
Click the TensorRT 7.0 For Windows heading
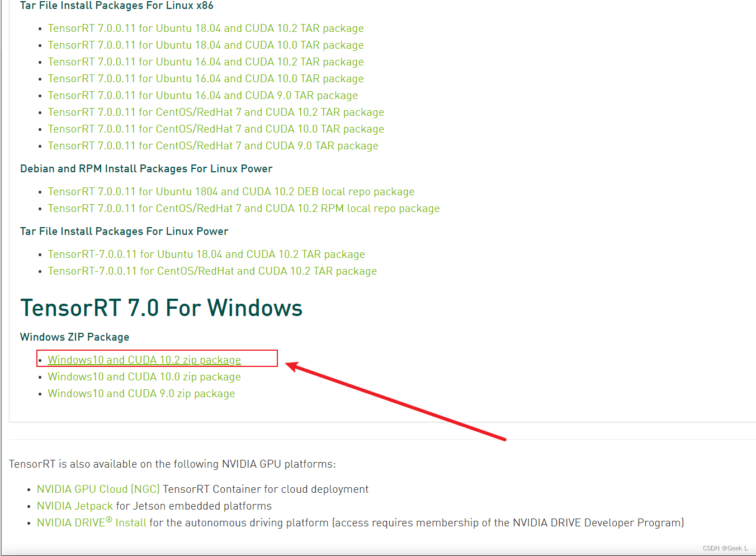coord(161,308)
